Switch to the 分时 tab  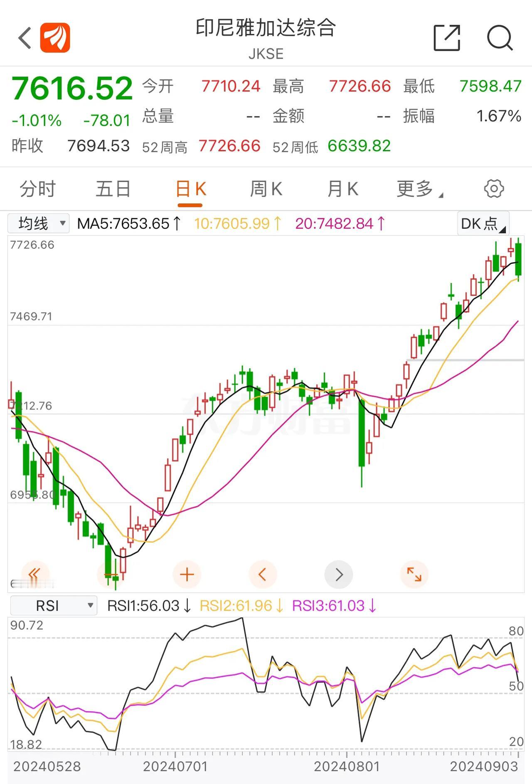(38, 189)
